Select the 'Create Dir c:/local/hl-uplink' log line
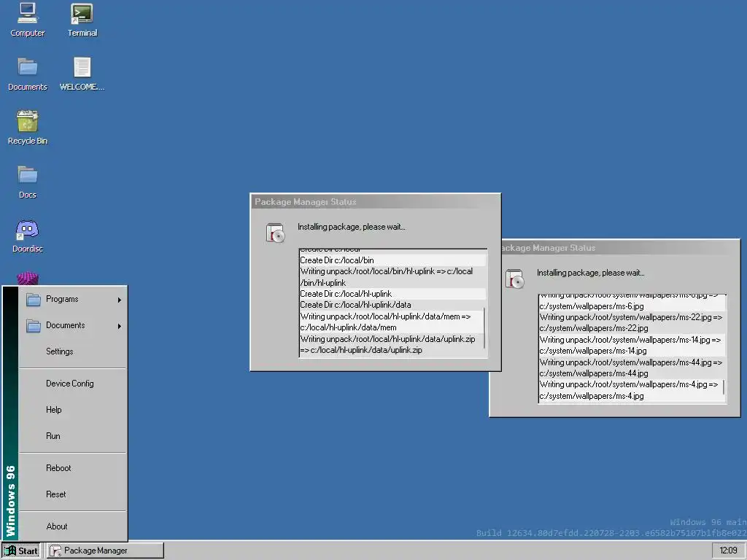747x560 pixels. tap(393, 294)
